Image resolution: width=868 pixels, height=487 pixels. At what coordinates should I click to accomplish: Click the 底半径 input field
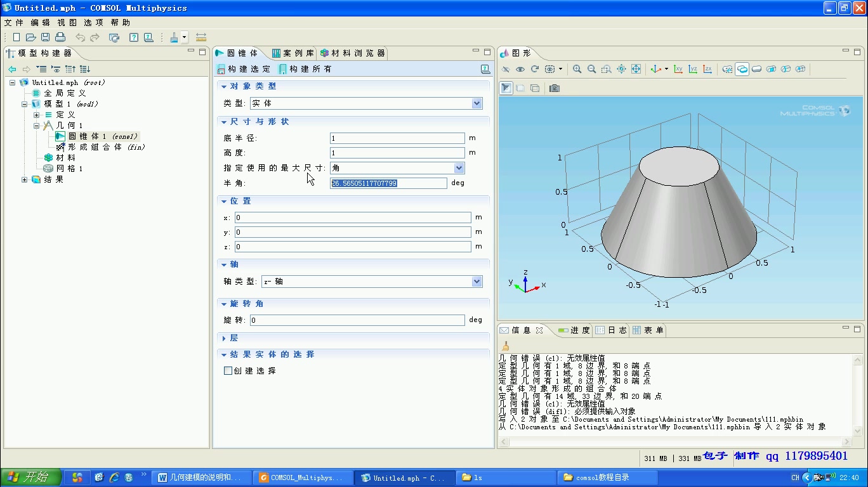[397, 138]
